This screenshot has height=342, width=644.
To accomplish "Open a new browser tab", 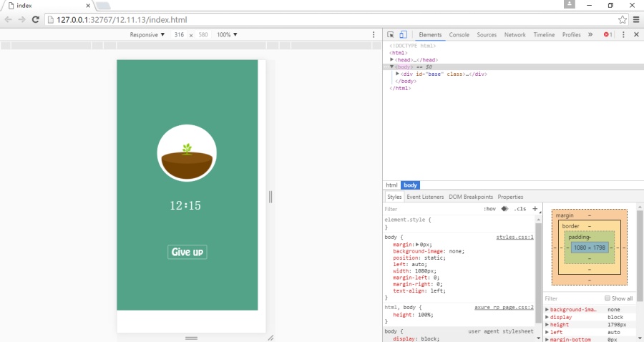I will [103, 5].
